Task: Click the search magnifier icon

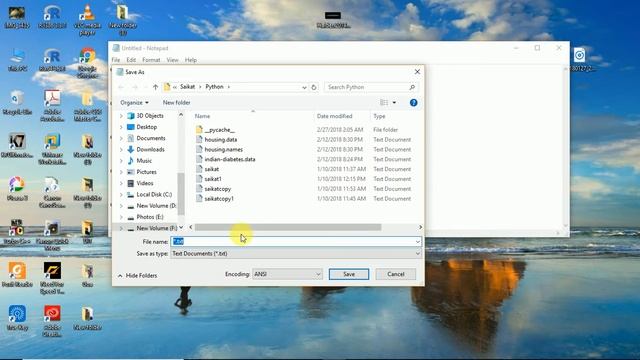Action: pos(412,87)
